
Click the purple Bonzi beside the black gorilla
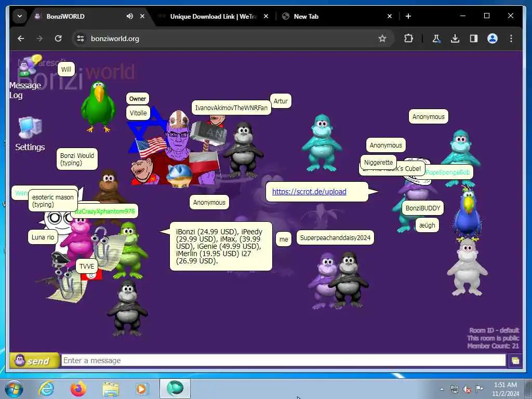322,280
